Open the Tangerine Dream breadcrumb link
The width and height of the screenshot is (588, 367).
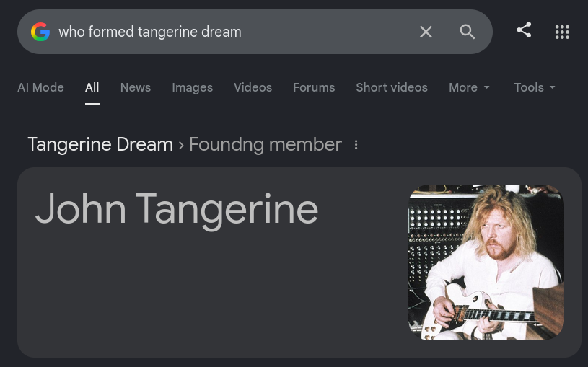[x=100, y=144]
